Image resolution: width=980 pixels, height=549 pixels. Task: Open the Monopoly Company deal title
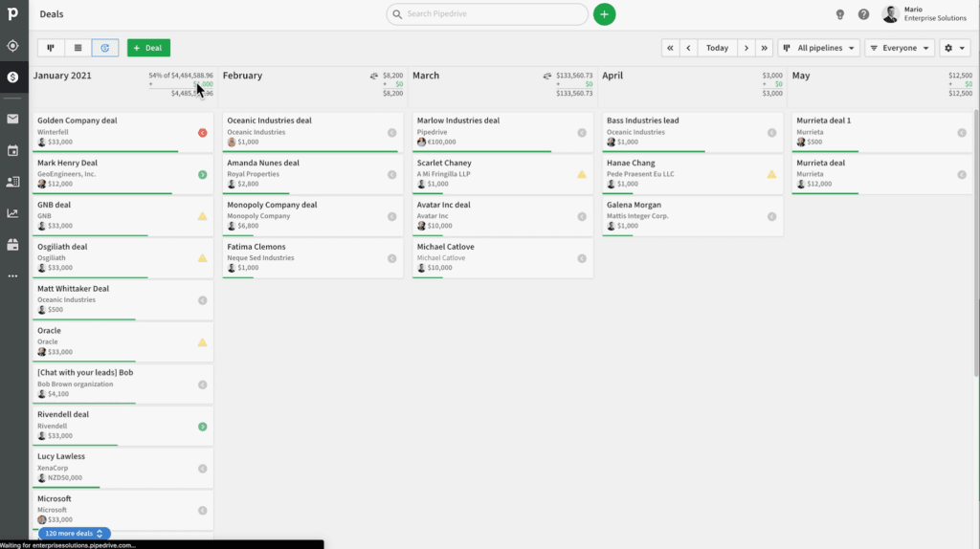(272, 205)
